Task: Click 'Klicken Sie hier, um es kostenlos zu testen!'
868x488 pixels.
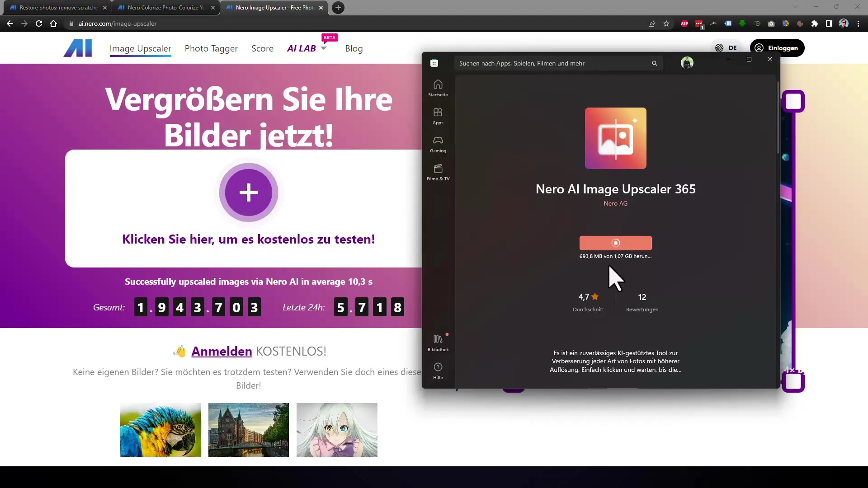Action: click(x=249, y=239)
